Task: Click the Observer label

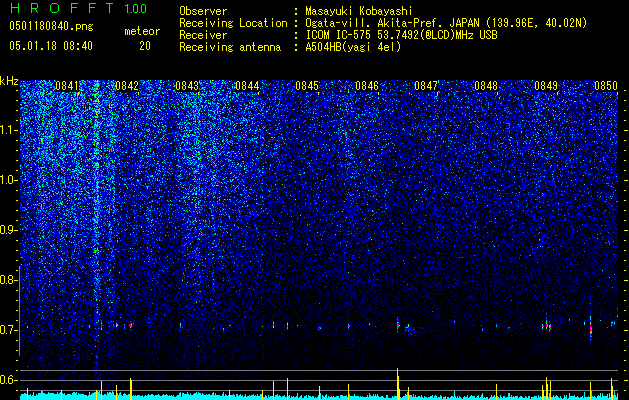Action: click(x=203, y=11)
